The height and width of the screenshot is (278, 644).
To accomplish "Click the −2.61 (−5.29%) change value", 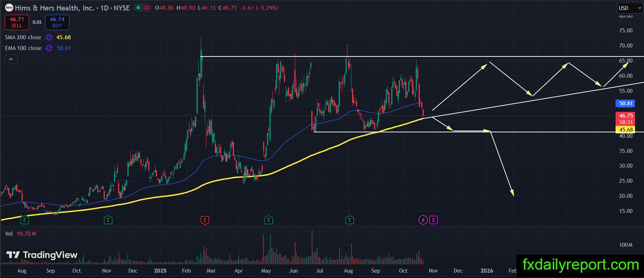I will (258, 8).
